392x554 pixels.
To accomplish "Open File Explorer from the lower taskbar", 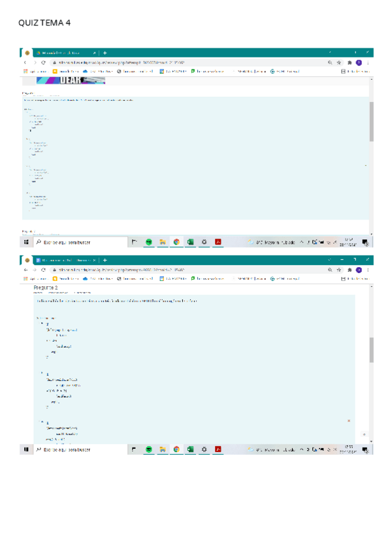I will (163, 449).
